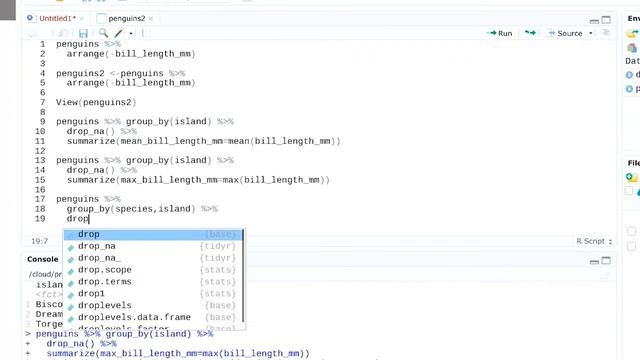
Task: Expand the code tools dropdown arrow
Action: pyautogui.click(x=131, y=33)
